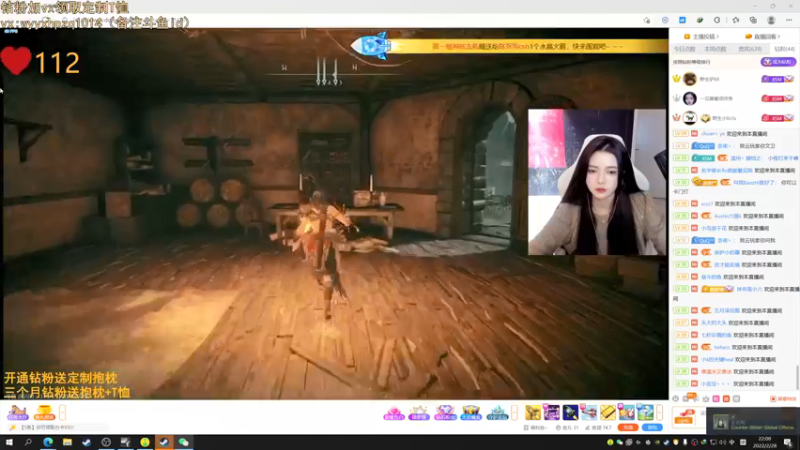Open the browser Collections icon
The height and width of the screenshot is (450, 800).
(753, 20)
